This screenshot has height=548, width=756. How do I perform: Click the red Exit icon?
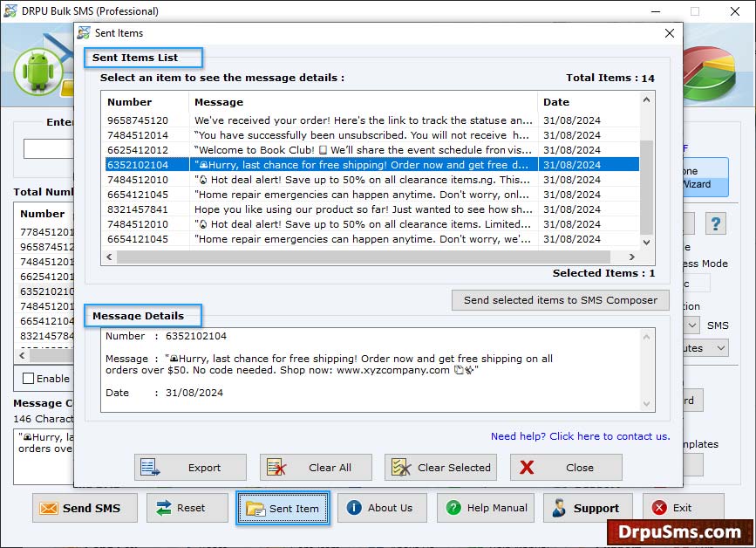[659, 508]
